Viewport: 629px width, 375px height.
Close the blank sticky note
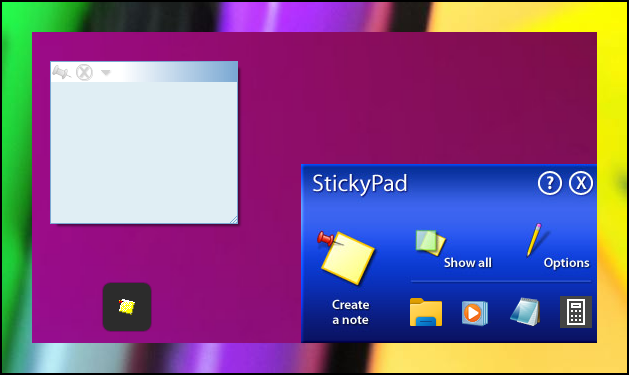(x=85, y=73)
